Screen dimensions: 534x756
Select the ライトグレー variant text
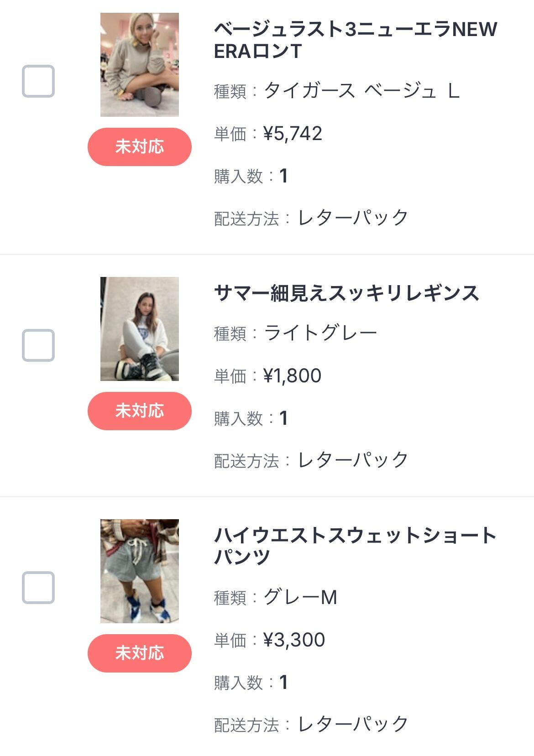320,333
